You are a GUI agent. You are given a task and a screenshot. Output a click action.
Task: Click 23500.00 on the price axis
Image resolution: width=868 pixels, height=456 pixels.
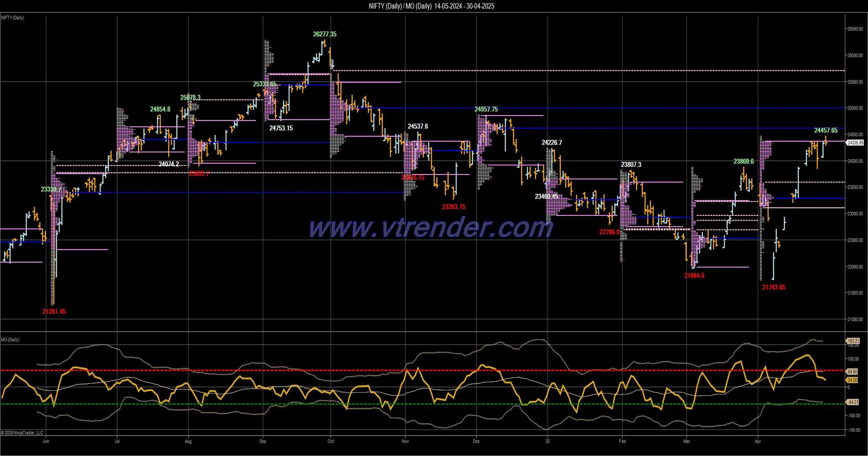(855, 187)
